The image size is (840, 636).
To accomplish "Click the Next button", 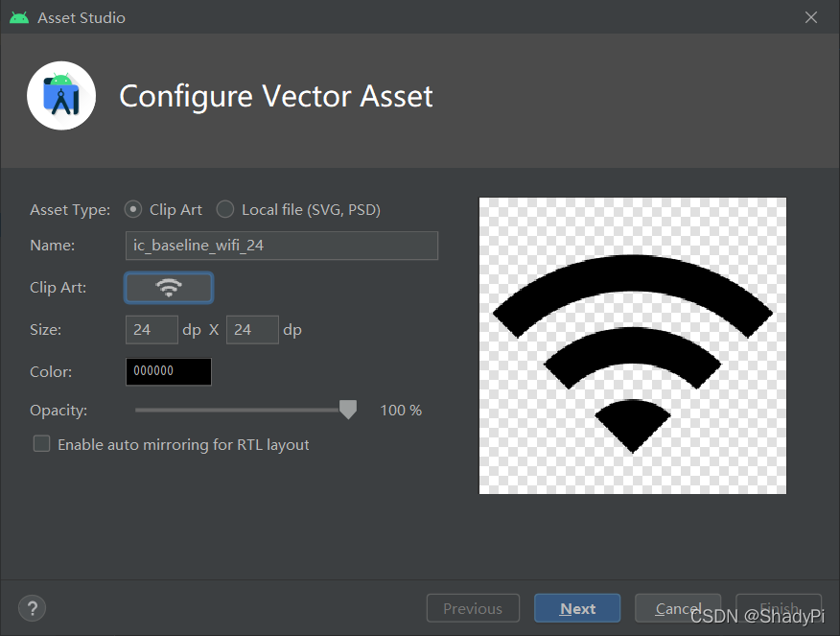I will pos(577,608).
